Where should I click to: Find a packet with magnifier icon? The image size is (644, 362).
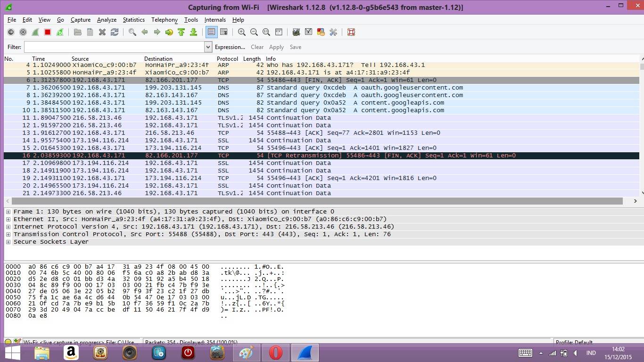point(132,32)
